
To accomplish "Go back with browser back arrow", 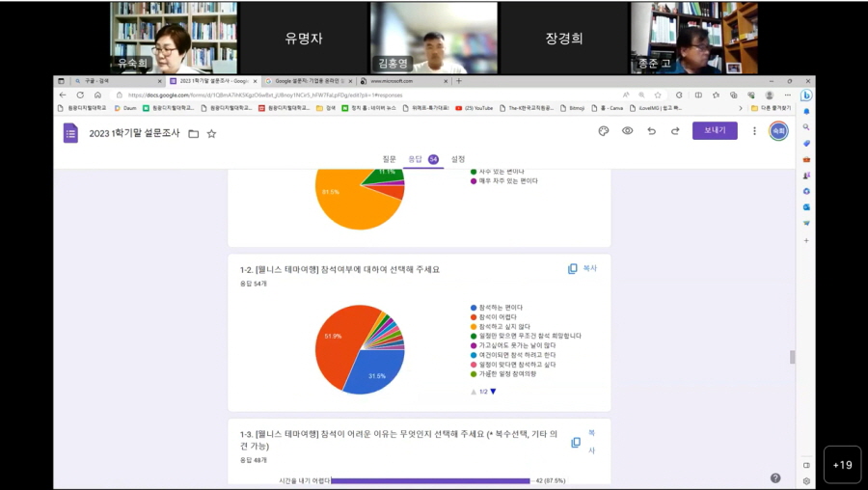I will [63, 95].
